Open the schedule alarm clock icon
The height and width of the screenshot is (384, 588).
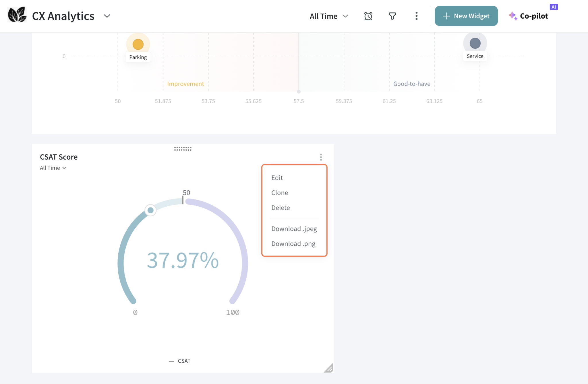(368, 16)
